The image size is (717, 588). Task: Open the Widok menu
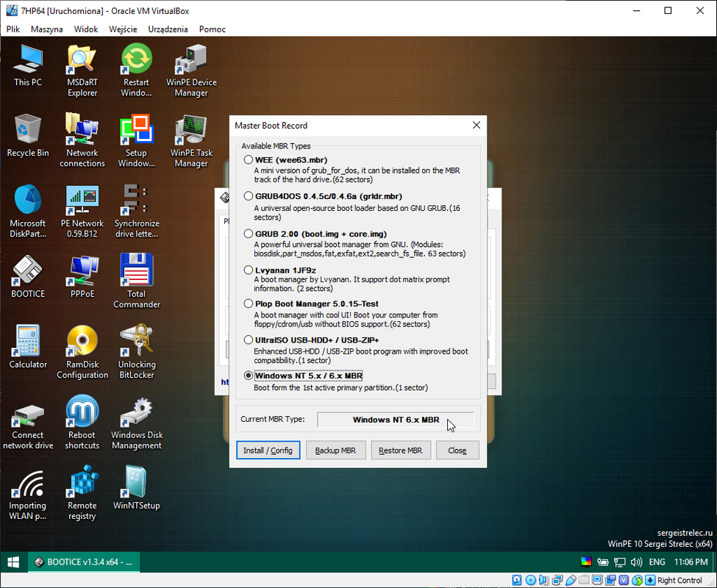[x=86, y=29]
